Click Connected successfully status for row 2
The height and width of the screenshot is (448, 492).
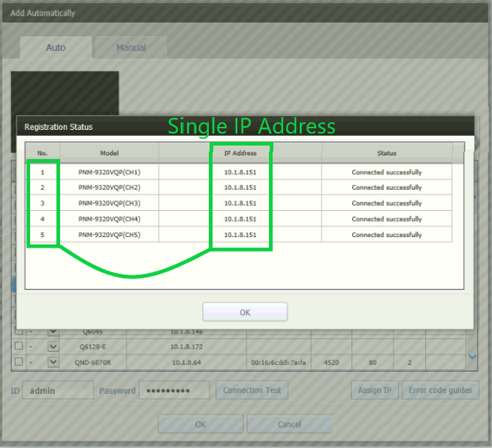coord(387,188)
